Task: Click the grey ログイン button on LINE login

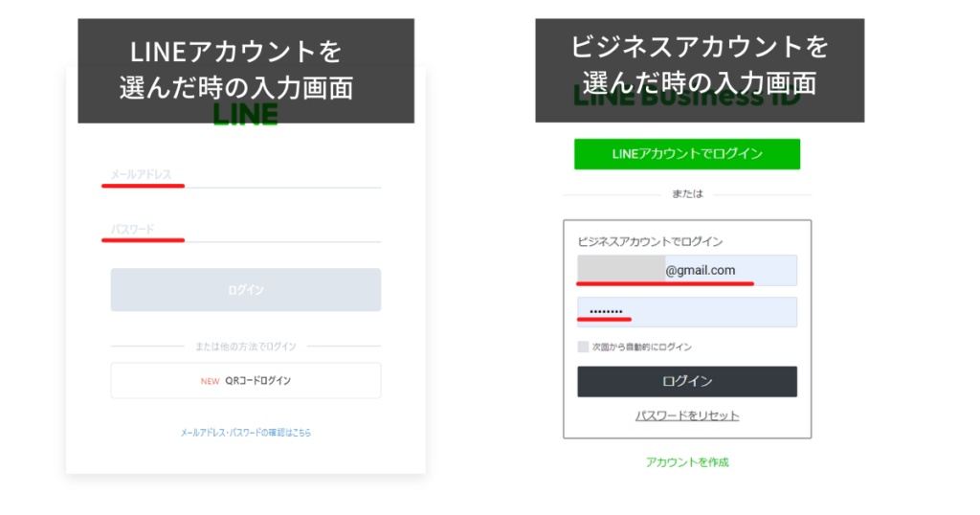Action: click(246, 290)
